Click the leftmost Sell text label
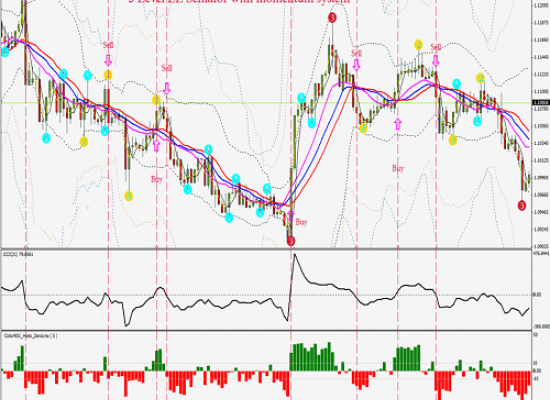Image resolution: width=550 pixels, height=400 pixels. click(x=108, y=45)
